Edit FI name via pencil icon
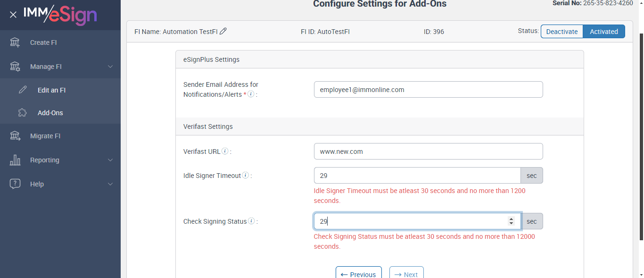644x278 pixels. (x=223, y=31)
